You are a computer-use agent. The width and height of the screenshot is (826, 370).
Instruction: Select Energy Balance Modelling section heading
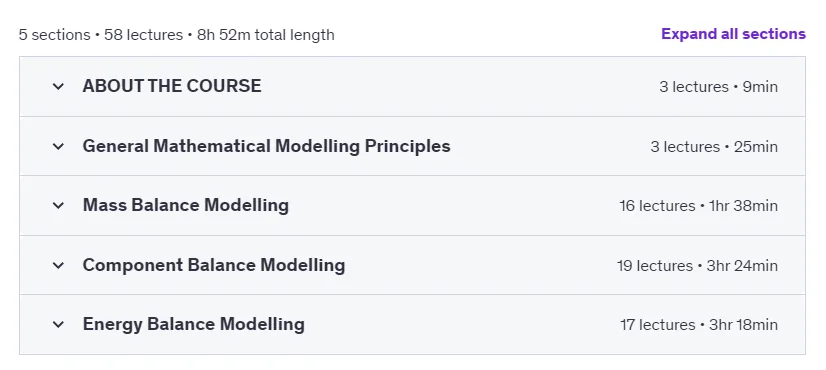tap(193, 324)
